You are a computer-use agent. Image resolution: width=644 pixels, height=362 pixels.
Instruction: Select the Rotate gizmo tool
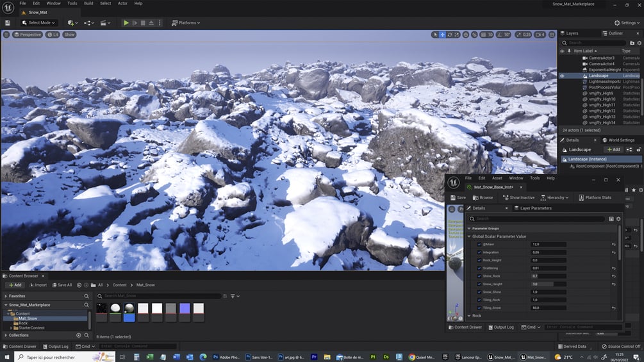pos(450,35)
